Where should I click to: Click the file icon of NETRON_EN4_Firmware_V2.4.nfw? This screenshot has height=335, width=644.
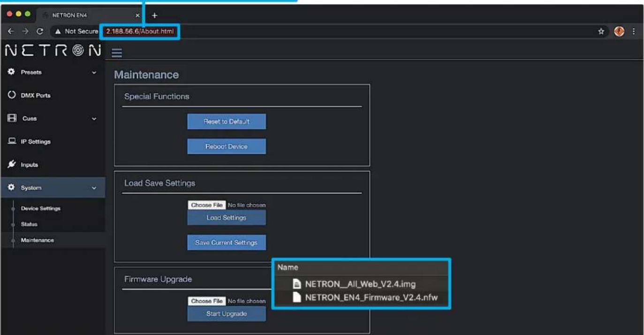(296, 297)
